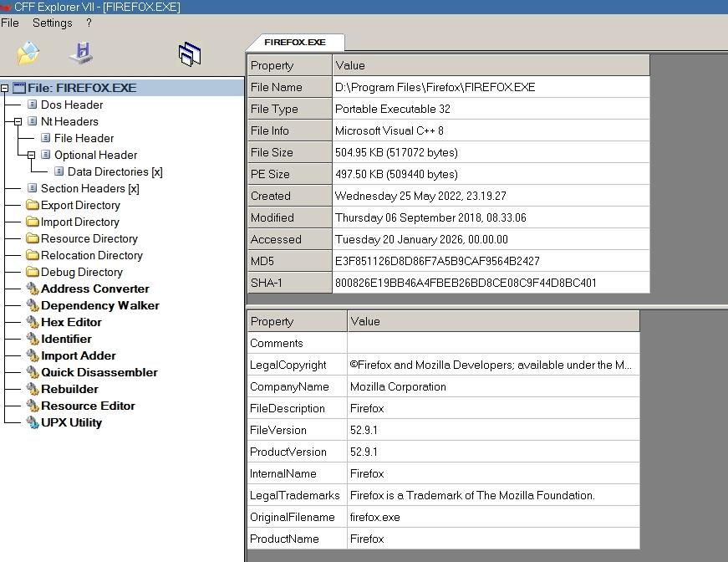
Task: Open the Hex Editor tool
Action: click(x=71, y=322)
